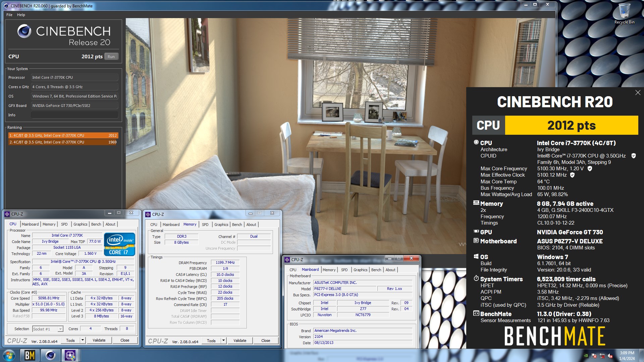Click the Cinebench sphere logo
This screenshot has height=362, width=644.
coord(24,31)
